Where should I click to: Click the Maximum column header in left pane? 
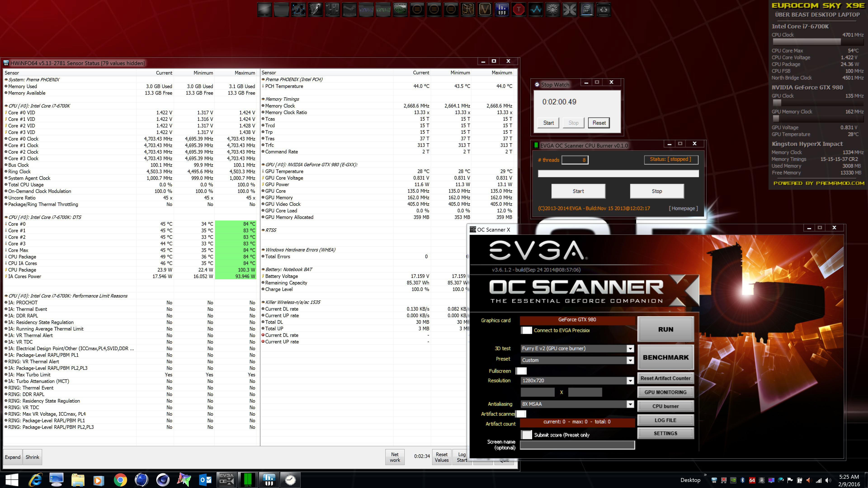click(x=236, y=73)
